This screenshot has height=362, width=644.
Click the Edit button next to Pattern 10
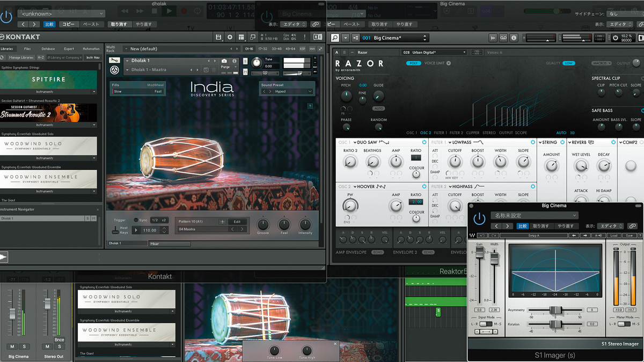[x=237, y=221]
